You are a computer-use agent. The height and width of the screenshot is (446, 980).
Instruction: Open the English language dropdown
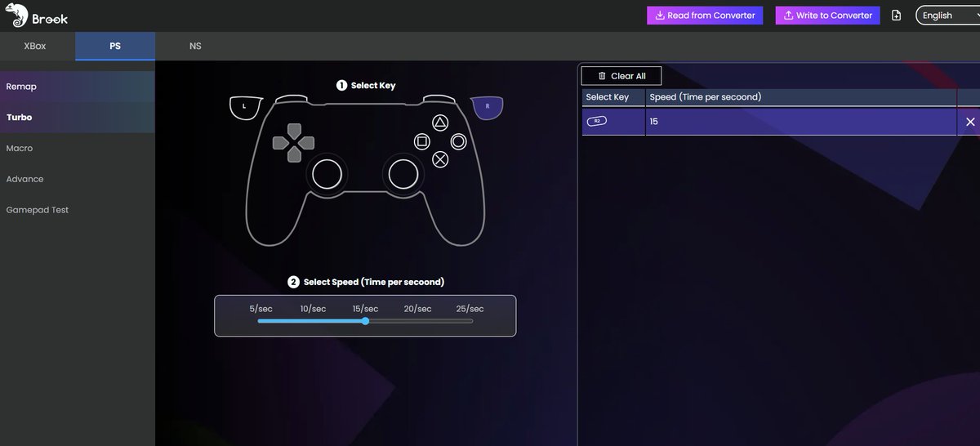[947, 16]
